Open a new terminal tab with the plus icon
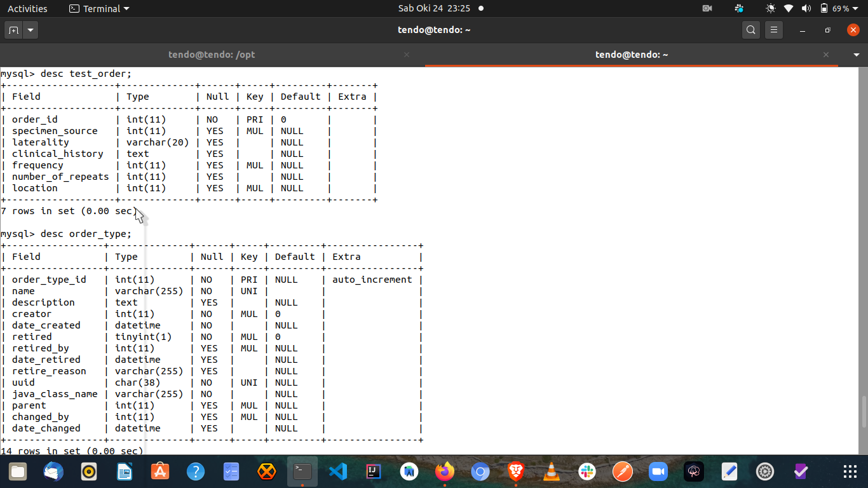This screenshot has height=488, width=868. tap(13, 30)
